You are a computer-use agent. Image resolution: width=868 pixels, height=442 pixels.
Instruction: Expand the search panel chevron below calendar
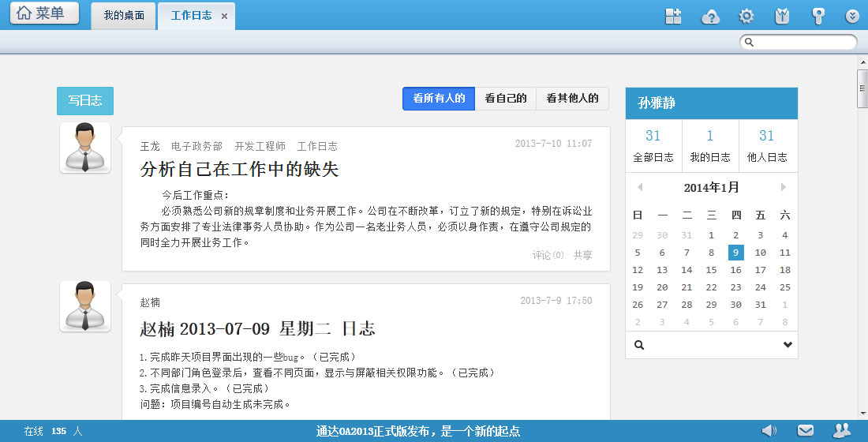pyautogui.click(x=787, y=345)
